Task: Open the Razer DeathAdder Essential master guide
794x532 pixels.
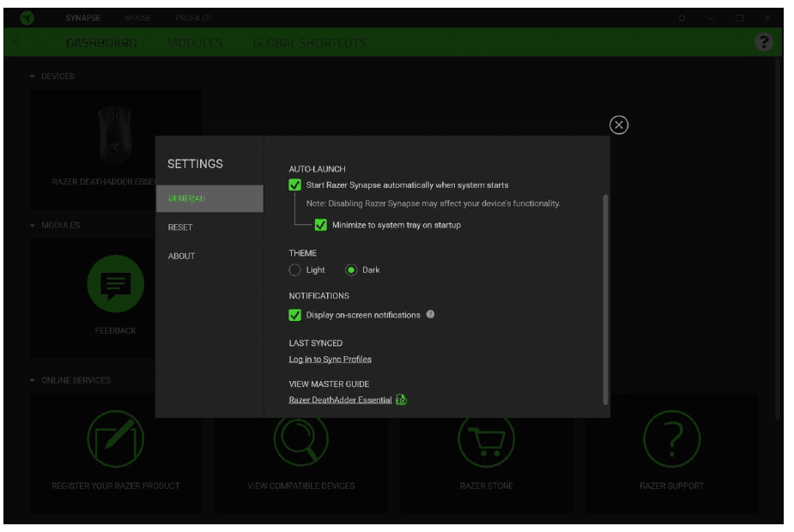Action: click(338, 400)
